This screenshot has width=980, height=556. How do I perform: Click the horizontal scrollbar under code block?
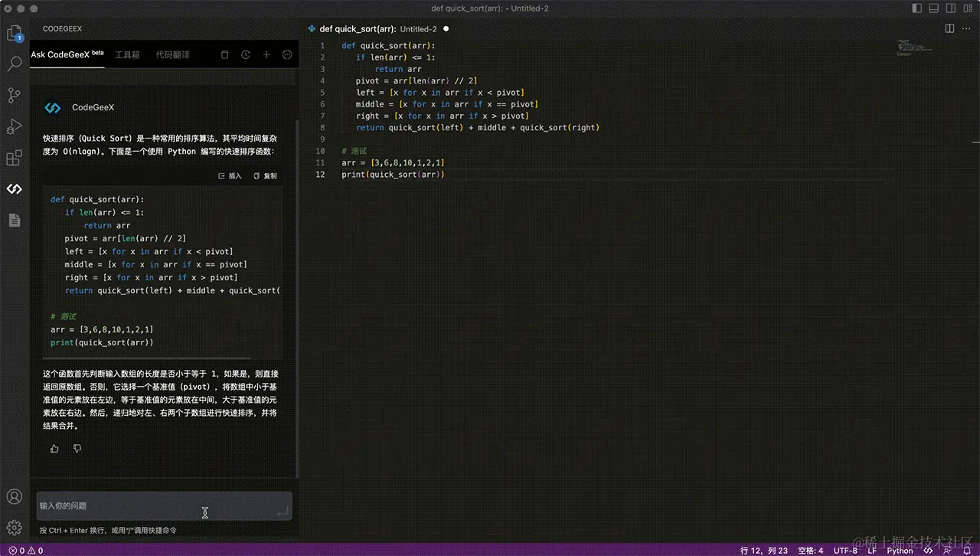tap(147, 358)
